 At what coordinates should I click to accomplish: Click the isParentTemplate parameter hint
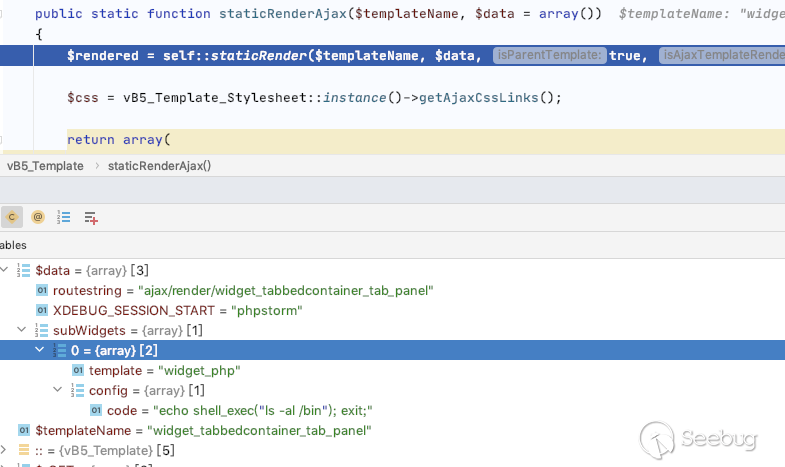[x=549, y=56]
